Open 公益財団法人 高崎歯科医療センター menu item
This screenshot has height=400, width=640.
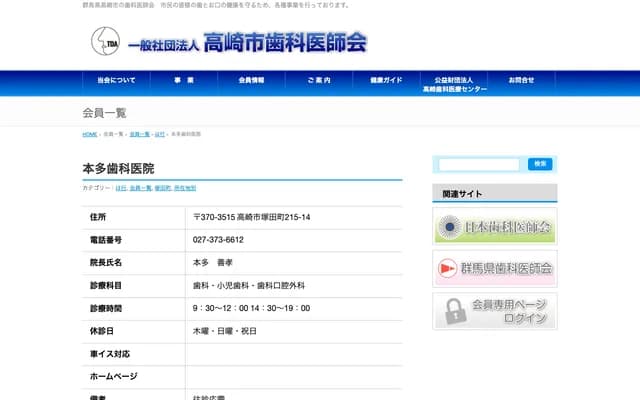(x=454, y=84)
